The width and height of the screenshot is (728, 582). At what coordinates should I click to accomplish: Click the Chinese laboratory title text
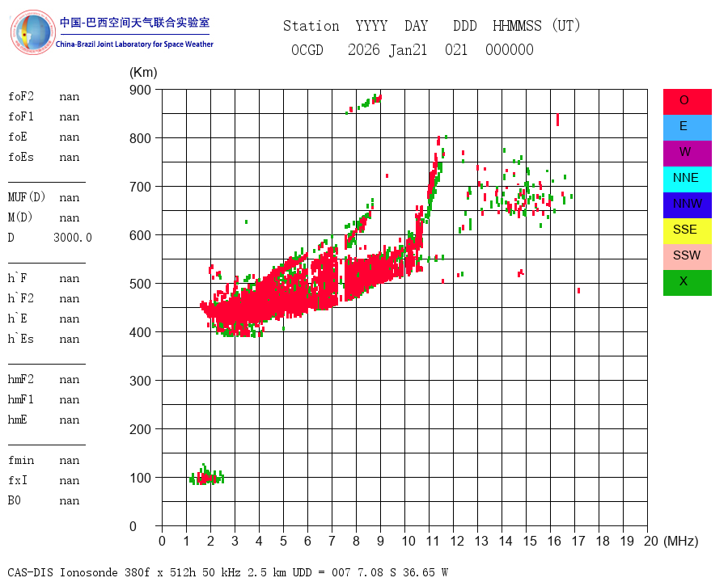pos(134,23)
